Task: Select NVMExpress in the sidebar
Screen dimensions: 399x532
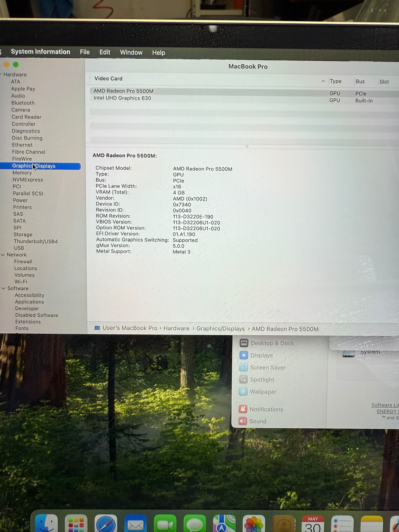Action: (x=28, y=180)
